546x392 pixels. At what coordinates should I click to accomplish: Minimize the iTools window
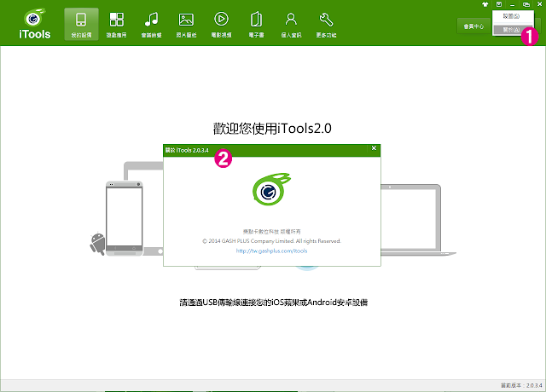point(512,5)
